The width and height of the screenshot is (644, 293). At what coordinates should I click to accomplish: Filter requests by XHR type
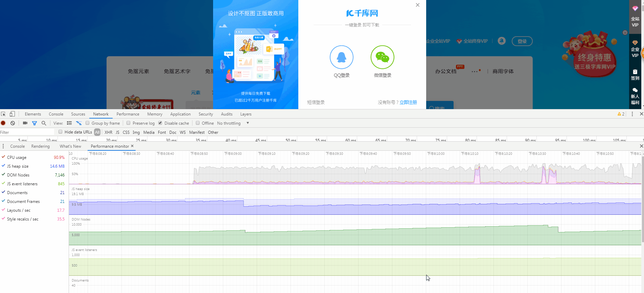click(x=109, y=132)
